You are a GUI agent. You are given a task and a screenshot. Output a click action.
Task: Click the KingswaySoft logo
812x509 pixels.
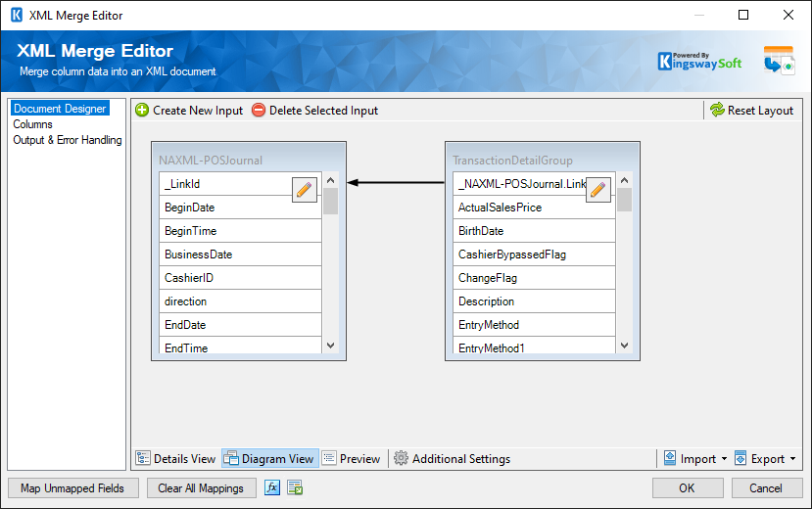[699, 61]
